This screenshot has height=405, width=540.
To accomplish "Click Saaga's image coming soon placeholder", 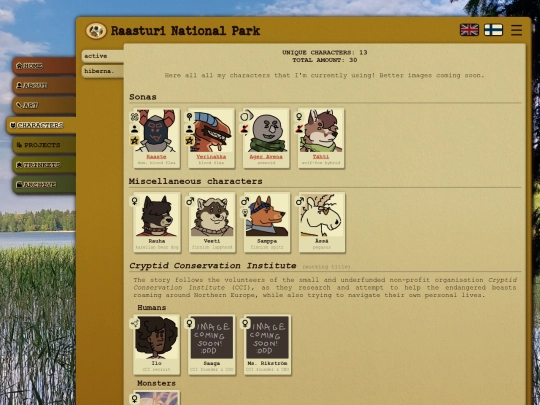I will tap(212, 338).
